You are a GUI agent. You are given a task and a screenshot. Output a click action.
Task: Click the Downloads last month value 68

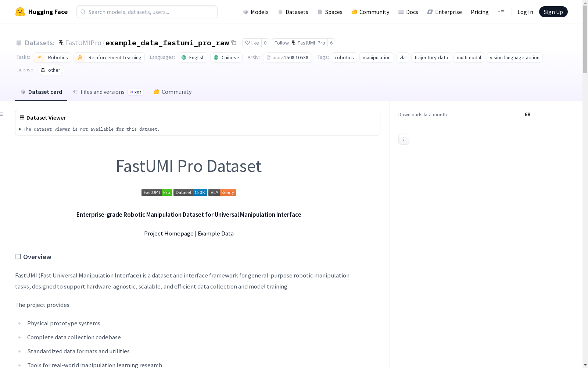527,114
